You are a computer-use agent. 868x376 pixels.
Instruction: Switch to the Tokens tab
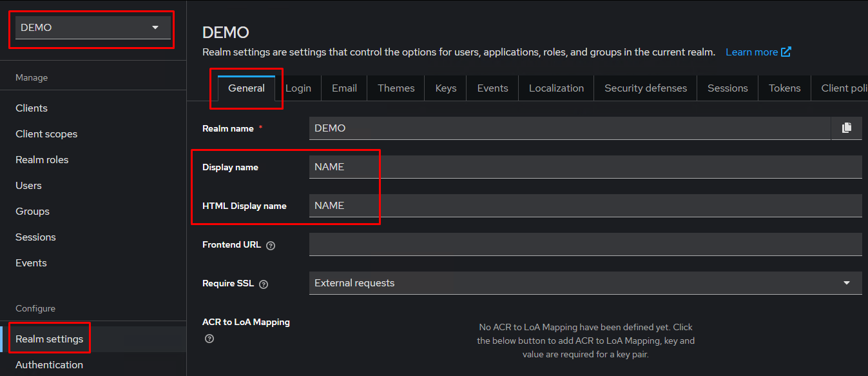coord(784,88)
